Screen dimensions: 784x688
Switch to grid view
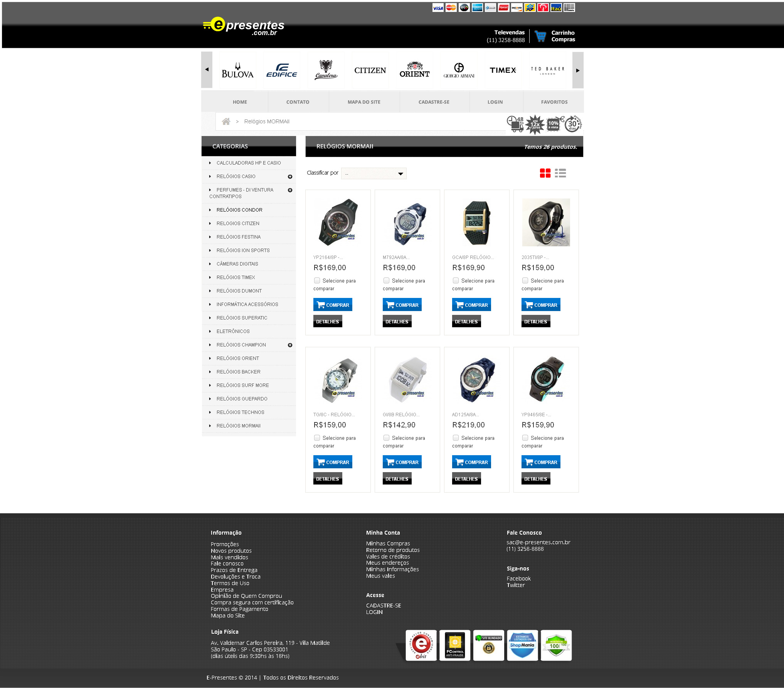(x=545, y=173)
